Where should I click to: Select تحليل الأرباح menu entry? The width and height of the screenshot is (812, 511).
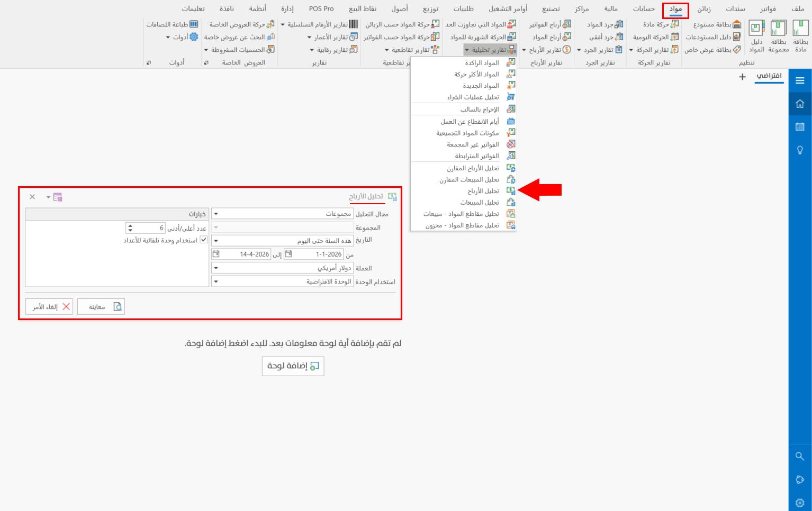pos(464,191)
